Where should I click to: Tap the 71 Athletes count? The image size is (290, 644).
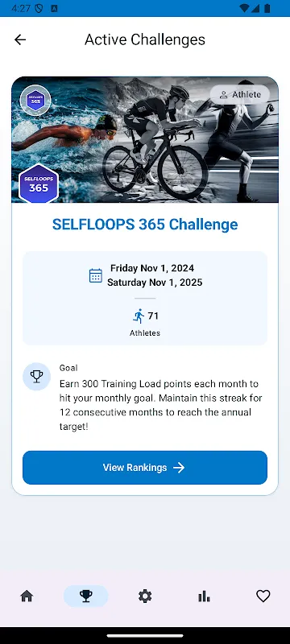click(x=145, y=323)
